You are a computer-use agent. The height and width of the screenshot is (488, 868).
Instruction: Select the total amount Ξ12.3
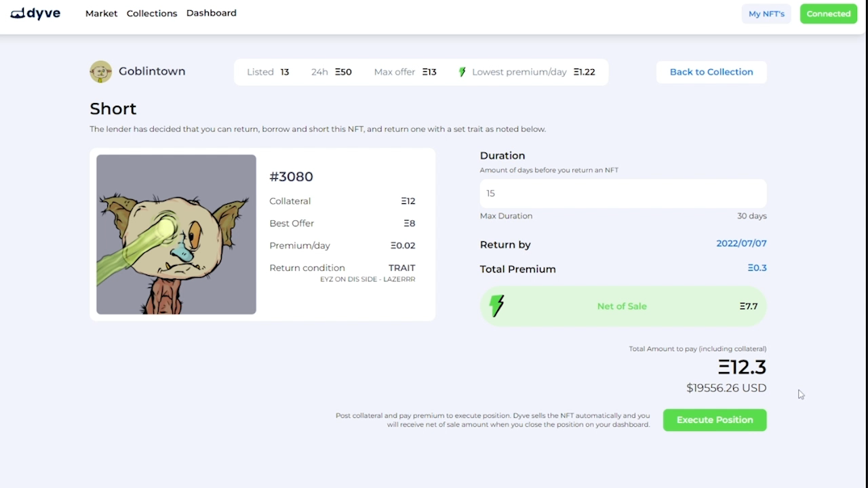(x=742, y=367)
